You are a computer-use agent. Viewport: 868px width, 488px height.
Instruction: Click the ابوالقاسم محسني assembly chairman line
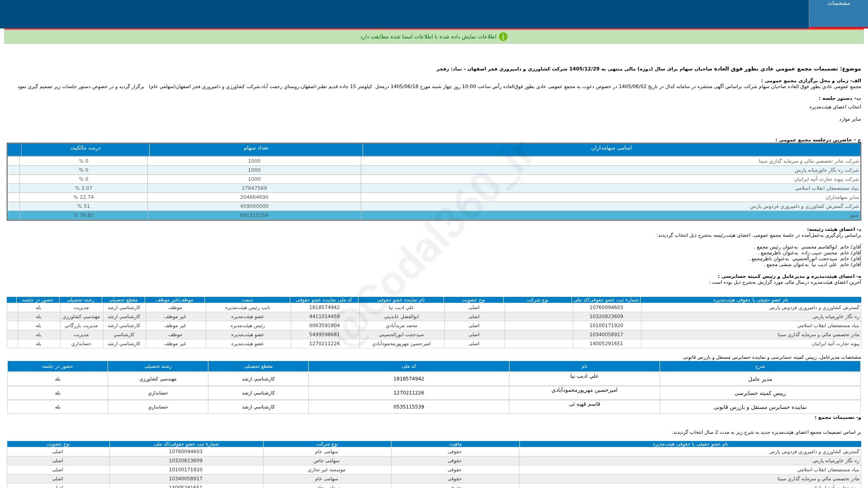[x=807, y=247]
